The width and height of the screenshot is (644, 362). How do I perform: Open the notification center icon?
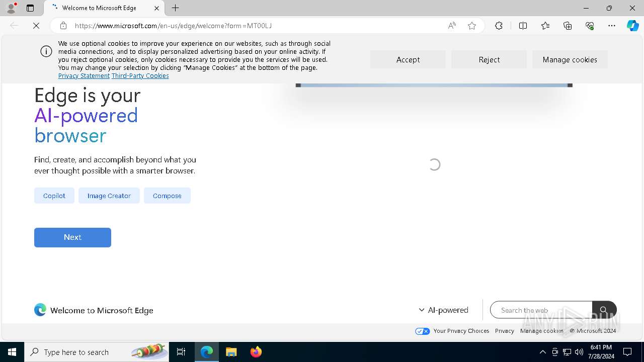(627, 352)
